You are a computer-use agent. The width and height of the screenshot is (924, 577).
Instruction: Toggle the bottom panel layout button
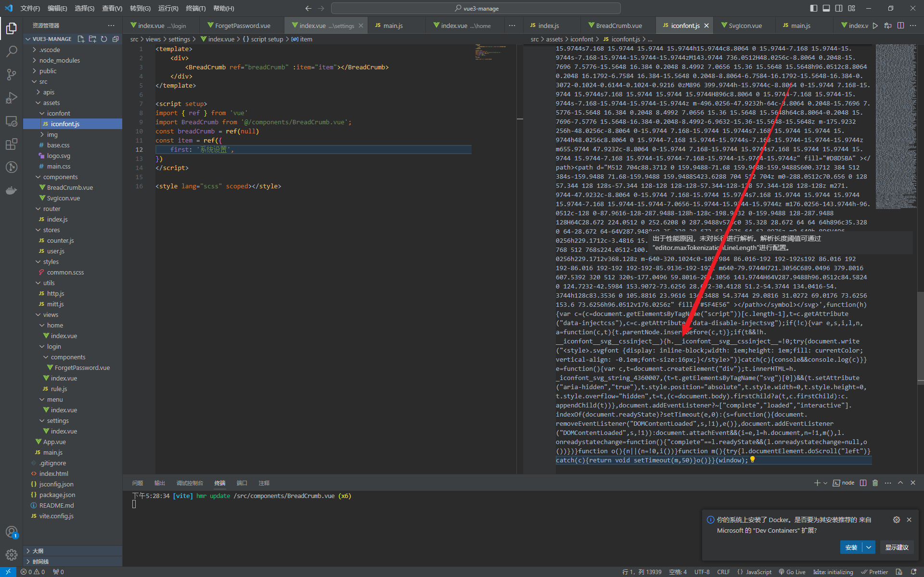tap(826, 8)
